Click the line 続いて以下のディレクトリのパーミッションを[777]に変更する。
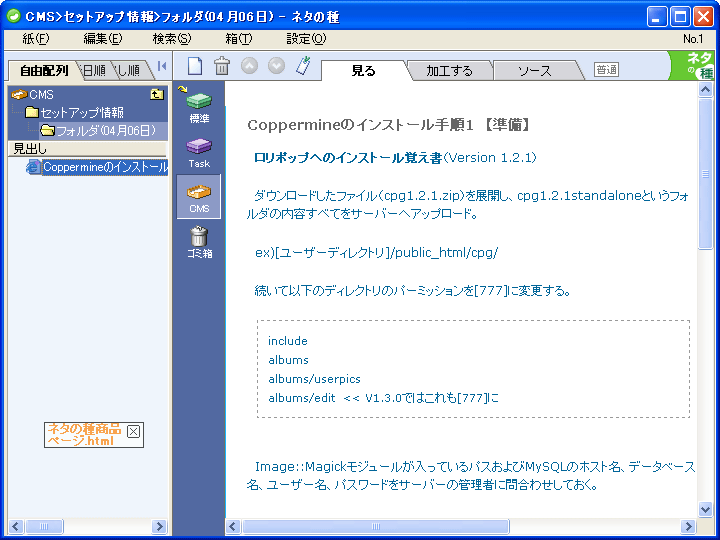The image size is (720, 540). pyautogui.click(x=413, y=291)
